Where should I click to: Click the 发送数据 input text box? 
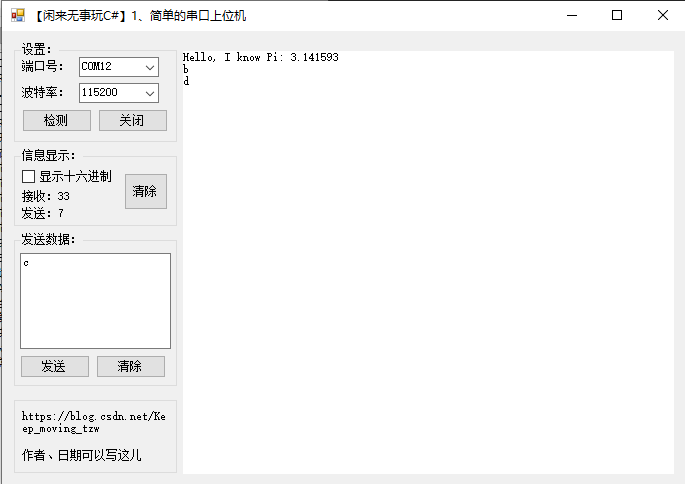95,301
